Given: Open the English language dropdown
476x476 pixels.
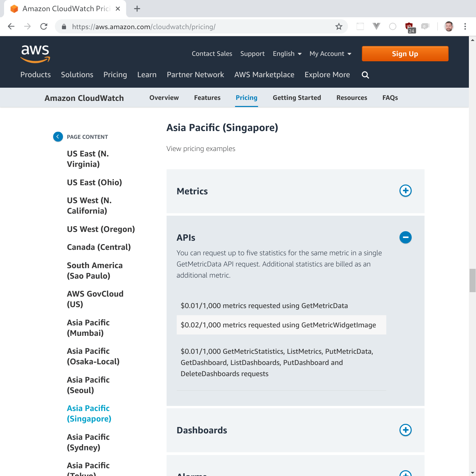Looking at the screenshot, I should [287, 53].
